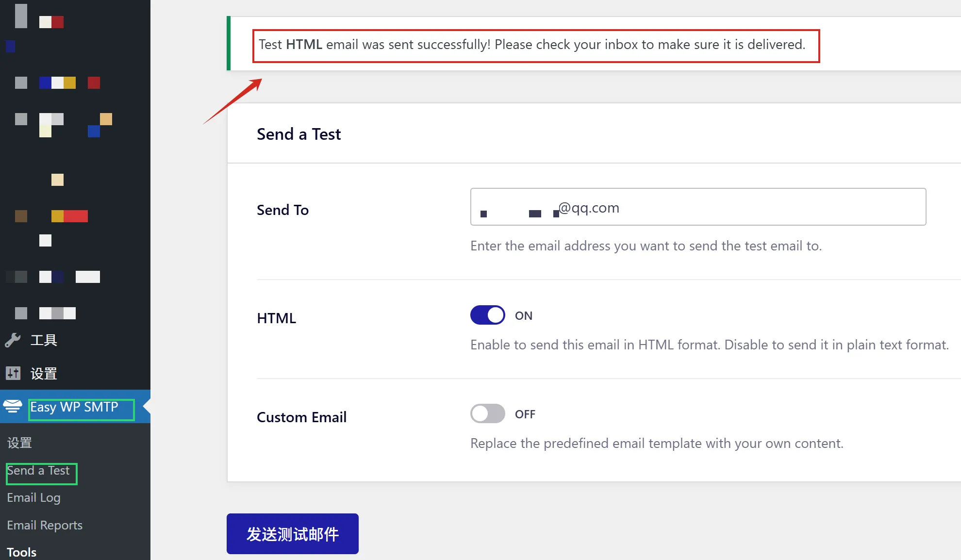This screenshot has height=560, width=961.
Task: Open 设置 submenu under Easy WP SMTP
Action: (x=19, y=443)
